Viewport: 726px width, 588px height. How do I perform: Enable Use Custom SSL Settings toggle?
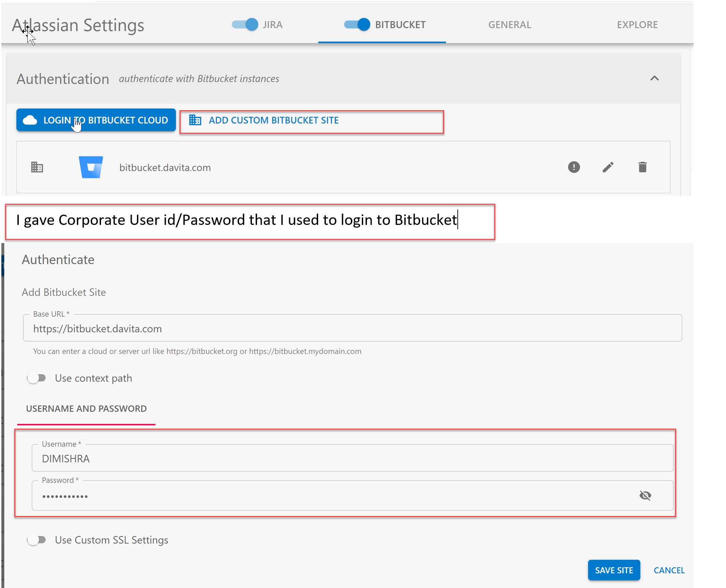pyautogui.click(x=37, y=540)
